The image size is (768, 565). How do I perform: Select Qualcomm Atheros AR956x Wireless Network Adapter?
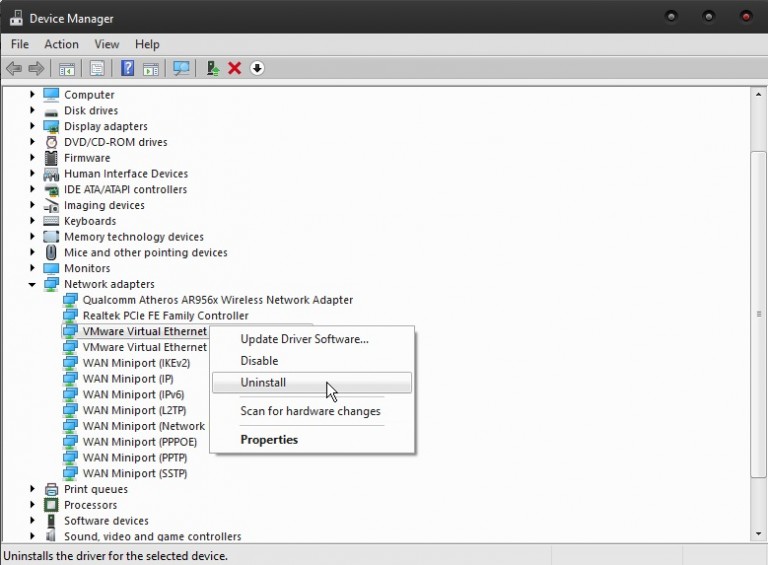217,300
